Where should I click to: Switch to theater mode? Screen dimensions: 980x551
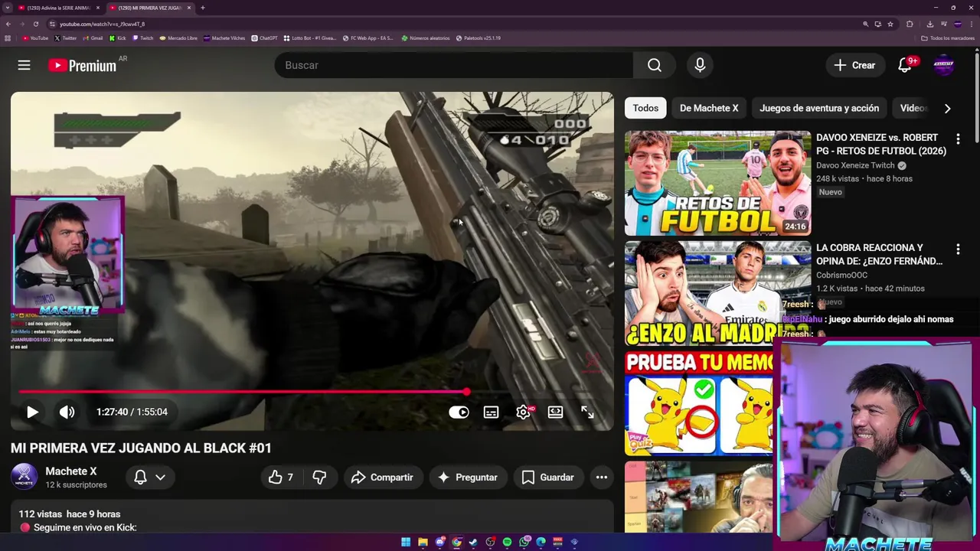coord(555,412)
